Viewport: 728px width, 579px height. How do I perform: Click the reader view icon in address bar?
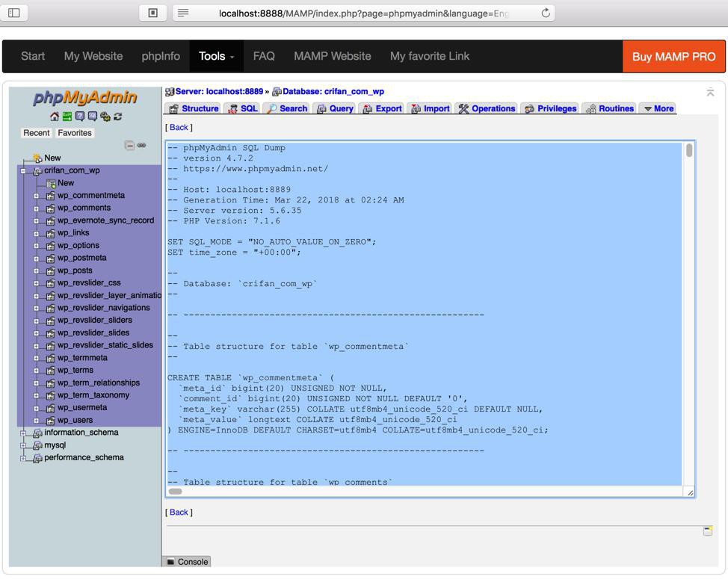(183, 13)
